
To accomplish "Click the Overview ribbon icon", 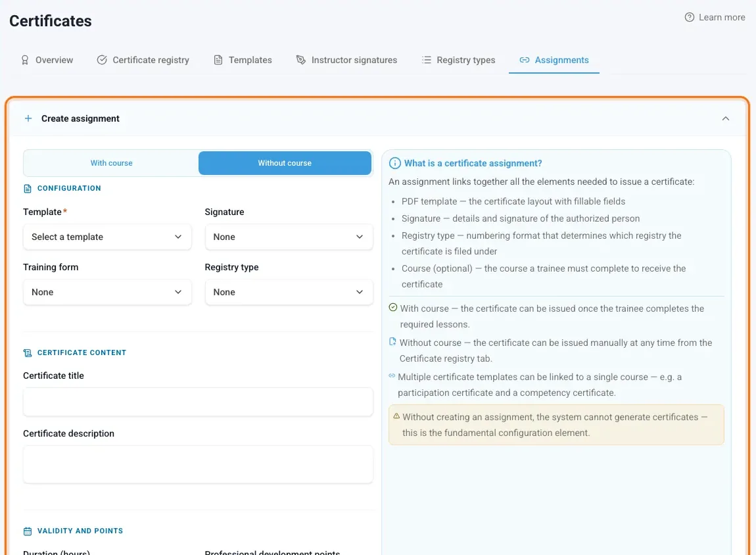I will (24, 60).
